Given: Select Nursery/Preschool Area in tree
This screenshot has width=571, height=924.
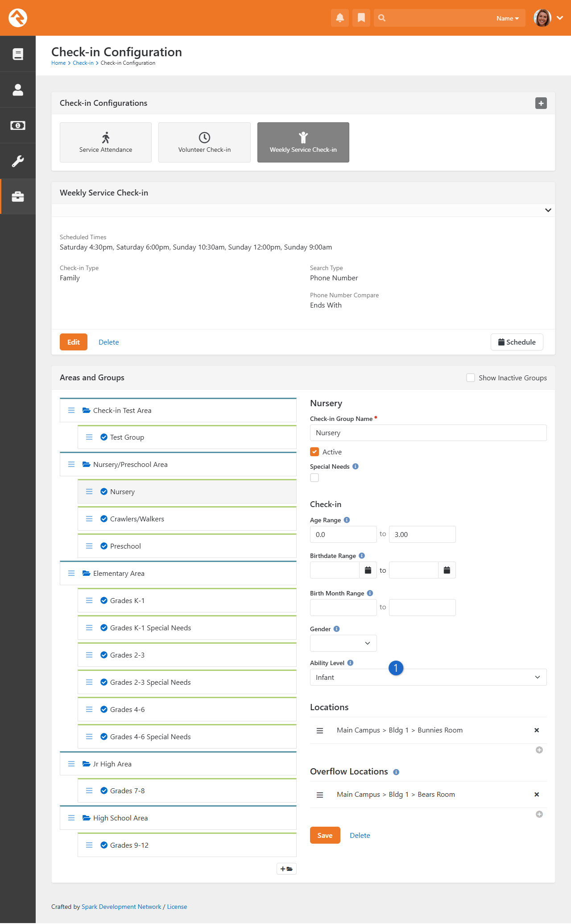Looking at the screenshot, I should [178, 464].
